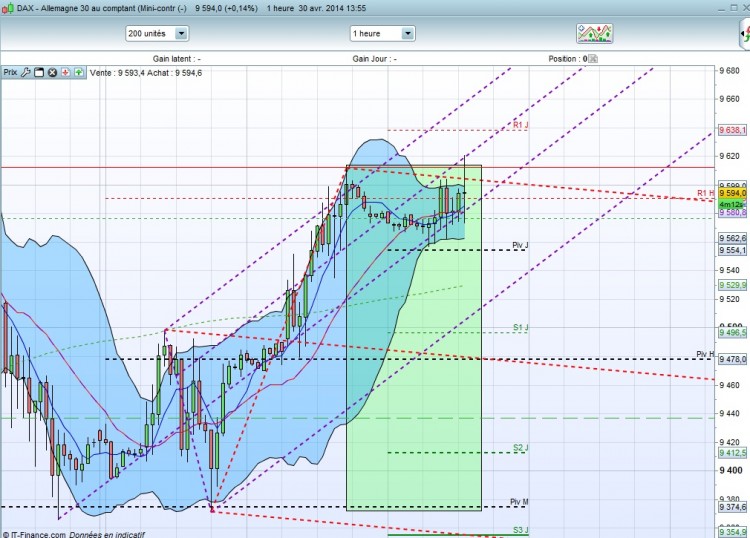750x538 pixels.
Task: Click the Prix panel label
Action: (10, 73)
